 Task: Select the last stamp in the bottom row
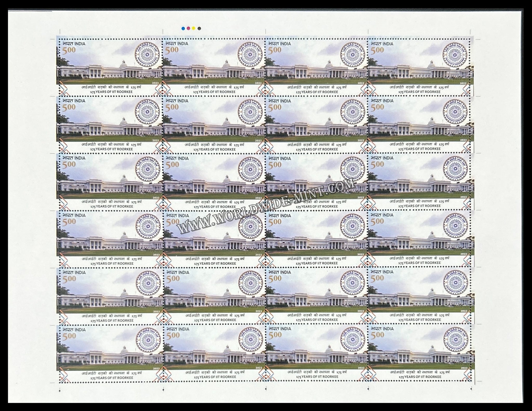pos(419,354)
